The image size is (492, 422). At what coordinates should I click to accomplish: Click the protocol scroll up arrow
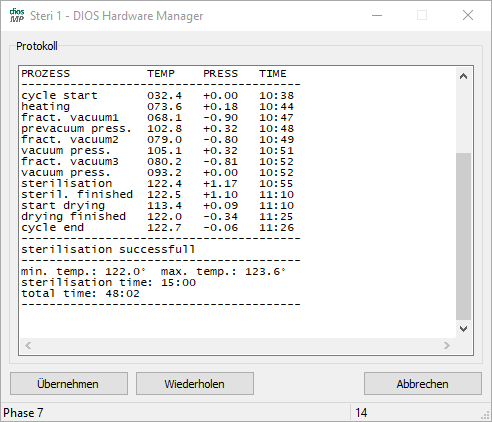point(463,76)
